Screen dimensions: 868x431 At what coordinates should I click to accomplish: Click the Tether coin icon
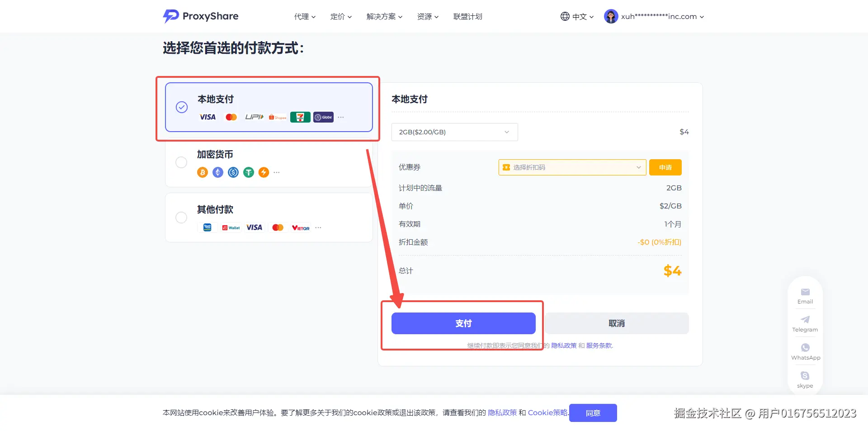pyautogui.click(x=249, y=172)
